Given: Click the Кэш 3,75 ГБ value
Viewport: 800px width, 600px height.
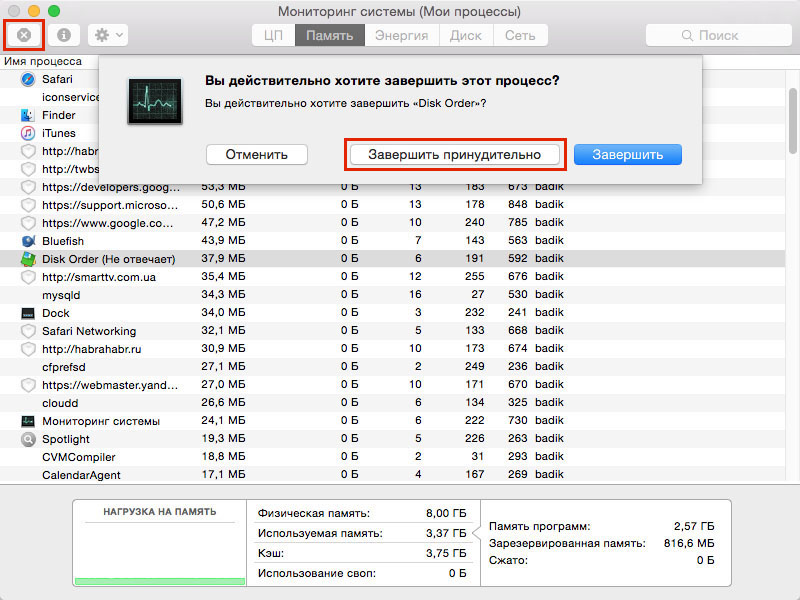Looking at the screenshot, I should click(x=446, y=553).
